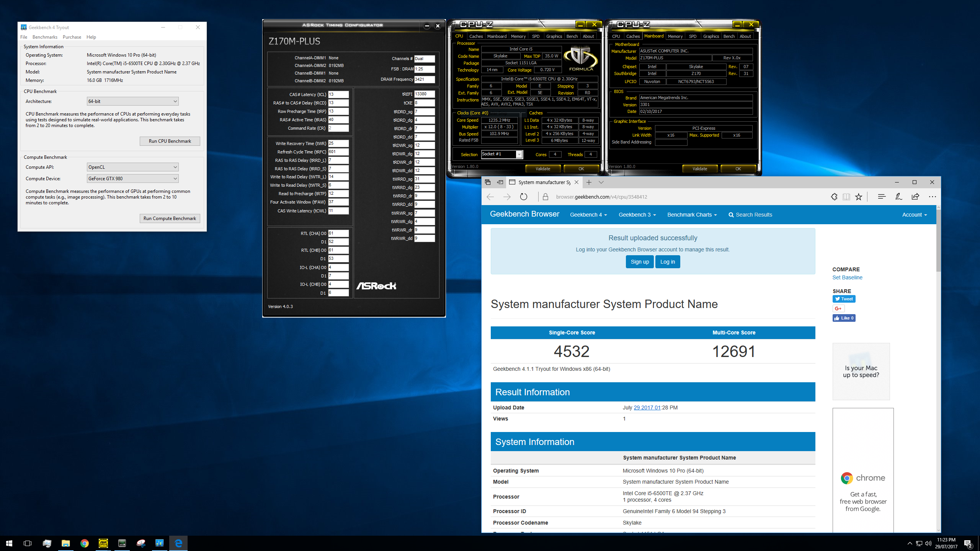Click the padlock site info icon
The image size is (980, 551).
point(546,197)
